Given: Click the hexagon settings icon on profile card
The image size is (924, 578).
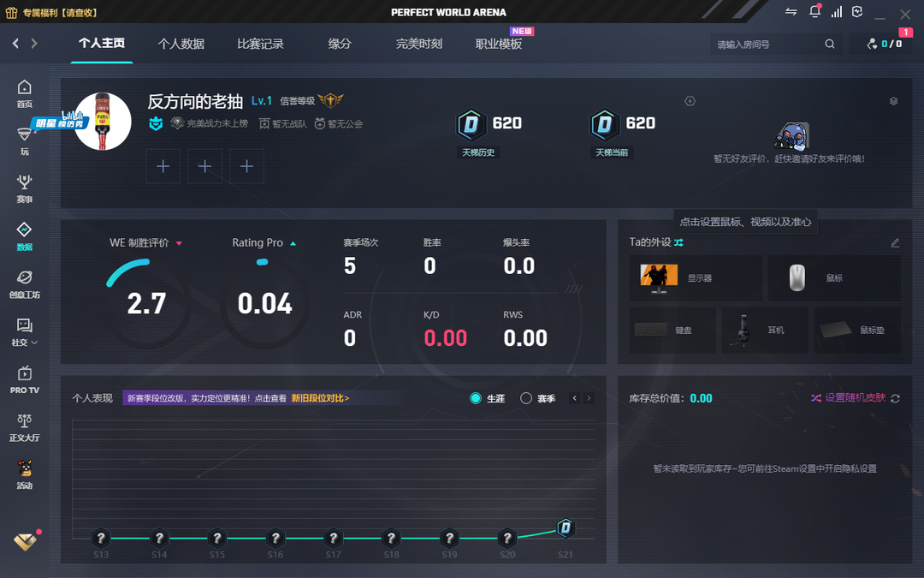Looking at the screenshot, I should tap(690, 101).
